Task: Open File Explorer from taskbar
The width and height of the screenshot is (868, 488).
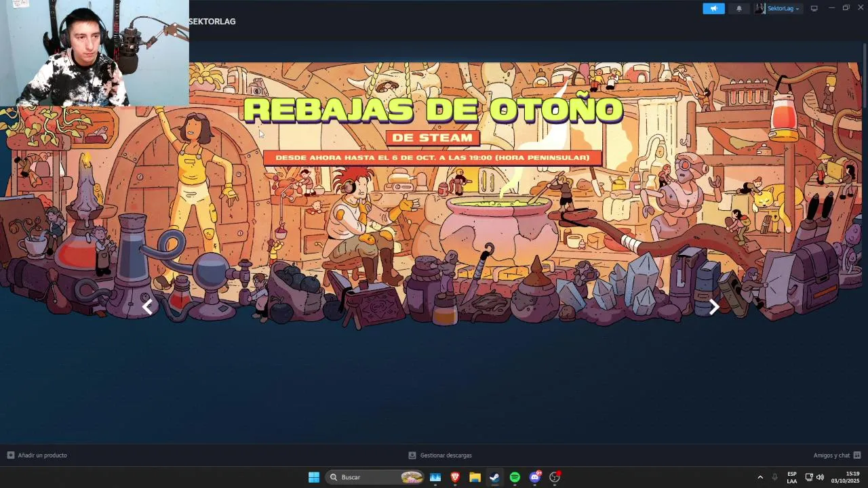Action: 475,477
